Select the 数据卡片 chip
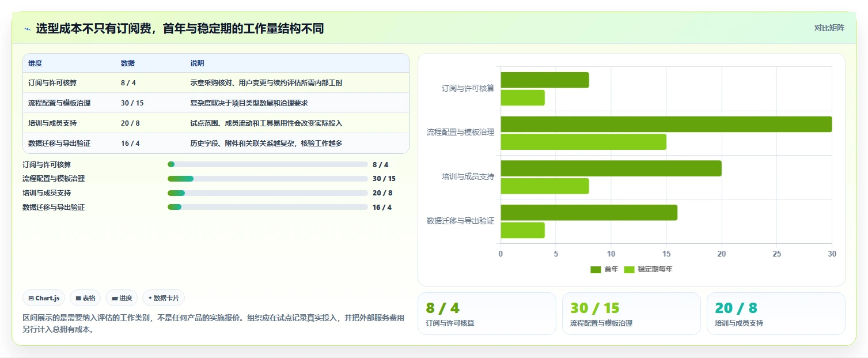This screenshot has height=358, width=868. [164, 298]
